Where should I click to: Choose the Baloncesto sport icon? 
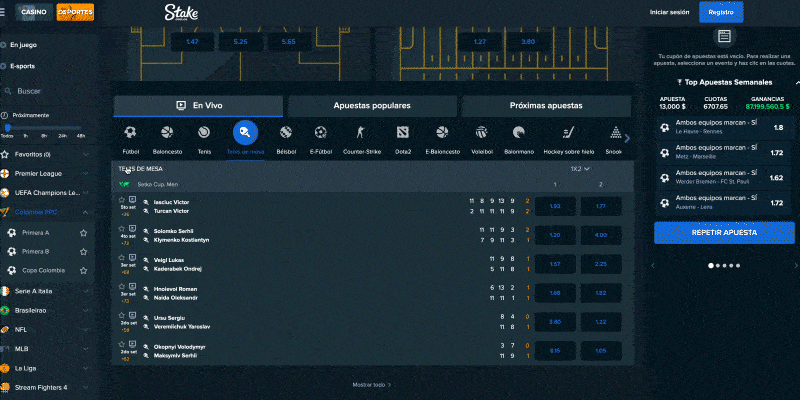coord(167,132)
